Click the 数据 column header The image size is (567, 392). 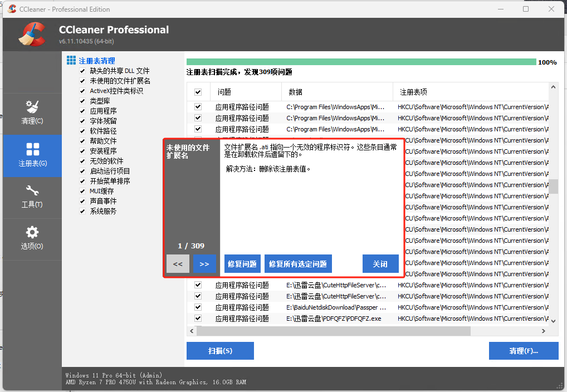tap(337, 92)
